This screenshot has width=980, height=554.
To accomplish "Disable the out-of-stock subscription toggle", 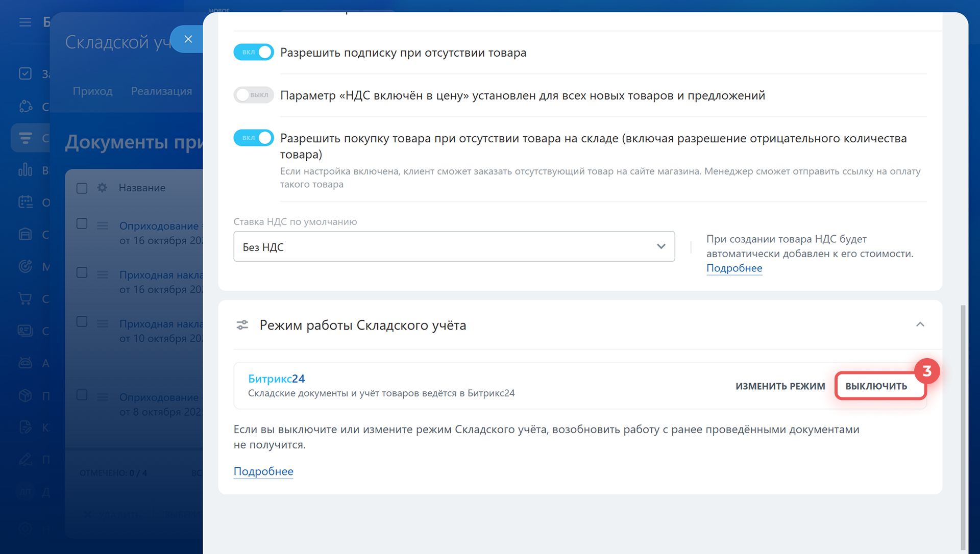I will click(254, 52).
